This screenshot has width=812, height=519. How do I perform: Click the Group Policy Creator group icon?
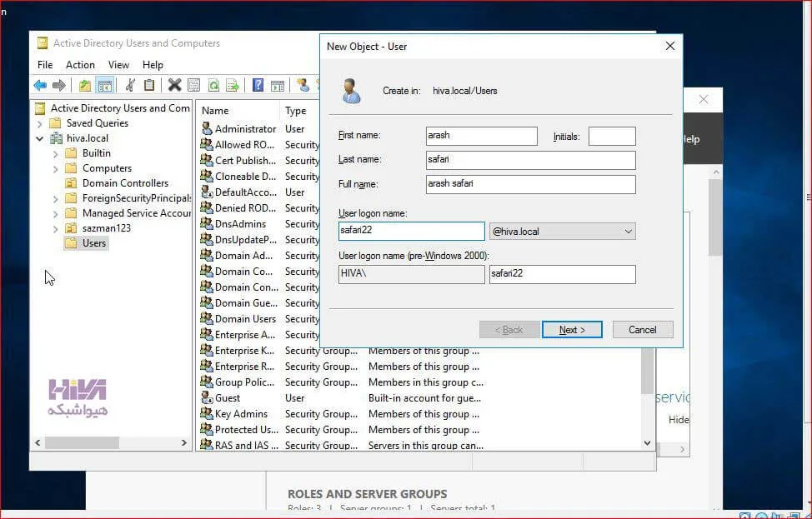pos(207,382)
